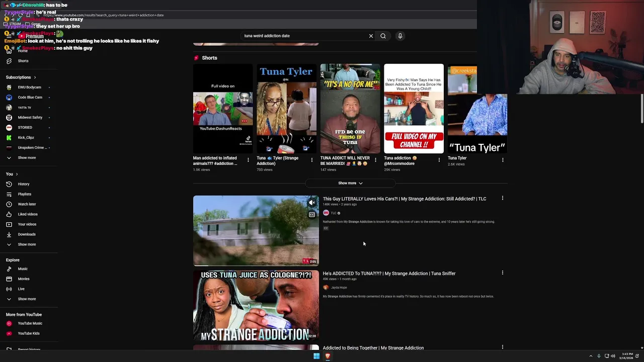Open Jayda Hope channel avatar
This screenshot has height=362, width=644.
click(x=326, y=288)
